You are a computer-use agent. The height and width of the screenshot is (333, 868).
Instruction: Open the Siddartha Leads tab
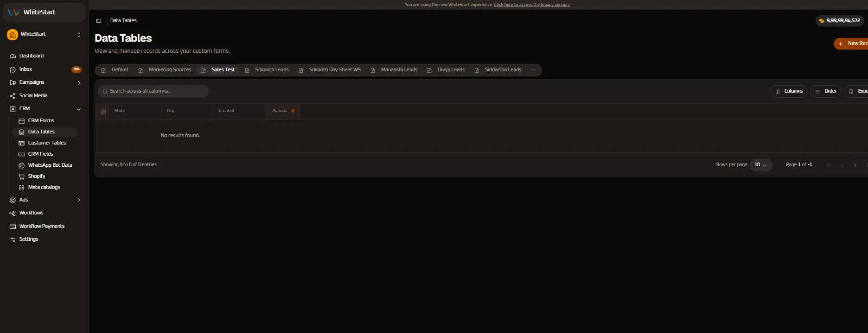point(498,70)
